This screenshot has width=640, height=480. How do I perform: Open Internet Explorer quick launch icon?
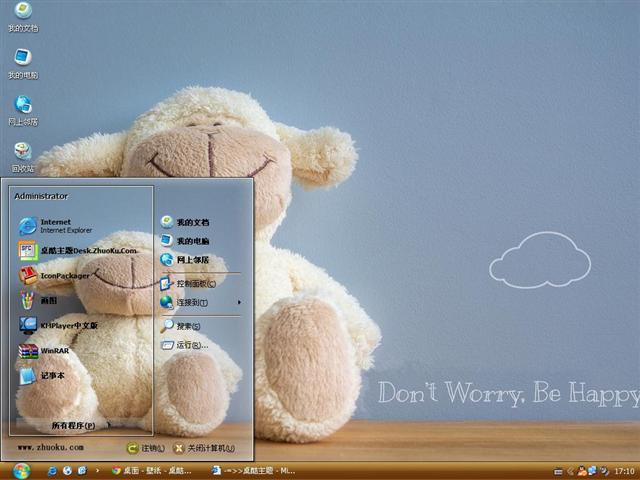[x=52, y=471]
